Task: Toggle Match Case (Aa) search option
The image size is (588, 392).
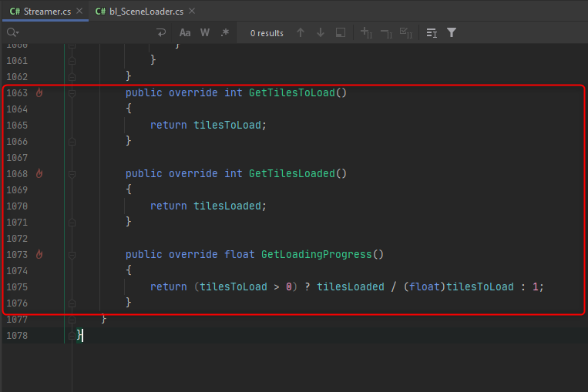Action: point(185,33)
